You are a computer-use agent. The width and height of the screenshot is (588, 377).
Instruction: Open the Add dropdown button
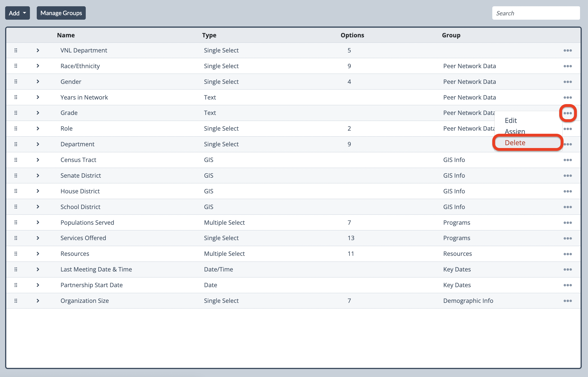pyautogui.click(x=17, y=13)
